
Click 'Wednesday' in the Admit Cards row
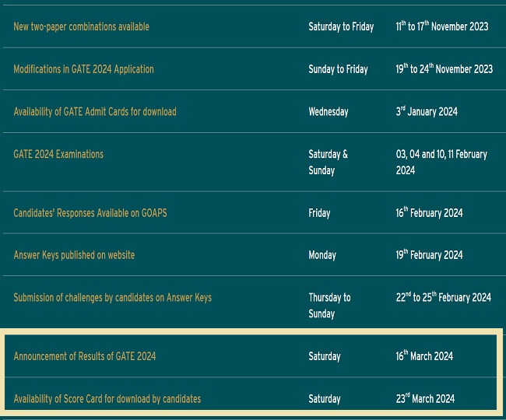tap(328, 112)
